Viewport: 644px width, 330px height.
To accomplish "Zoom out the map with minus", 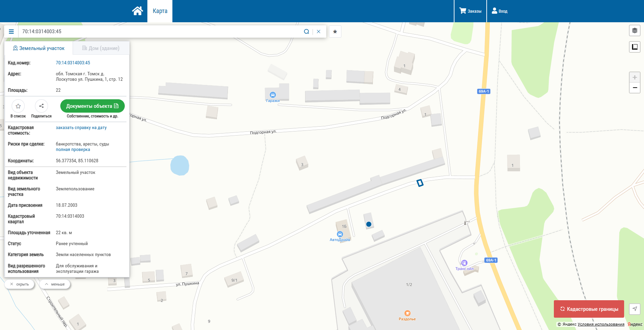I will pos(634,88).
